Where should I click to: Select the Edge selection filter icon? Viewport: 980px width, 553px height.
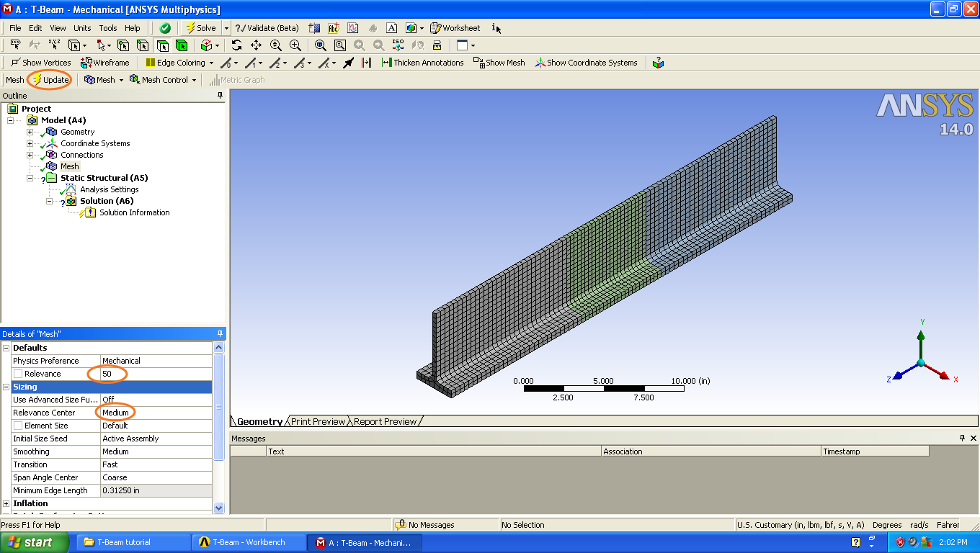click(x=143, y=45)
